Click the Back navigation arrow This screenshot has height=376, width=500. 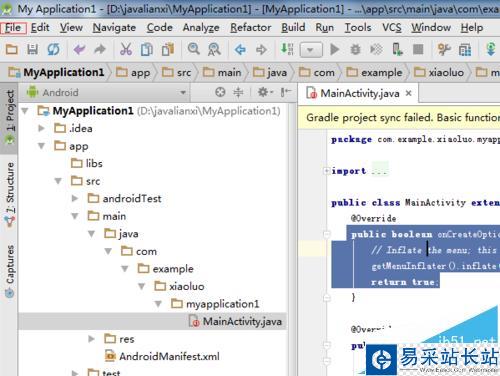240,50
